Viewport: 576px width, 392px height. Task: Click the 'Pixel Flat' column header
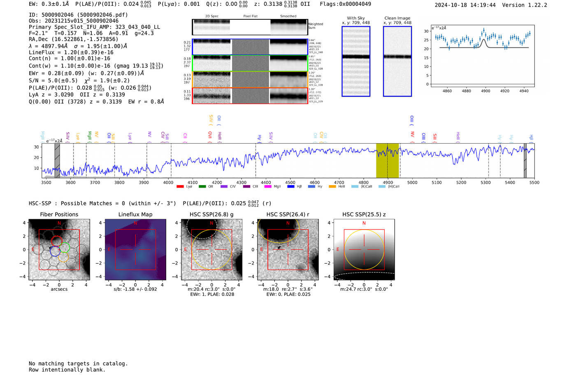tap(250, 16)
